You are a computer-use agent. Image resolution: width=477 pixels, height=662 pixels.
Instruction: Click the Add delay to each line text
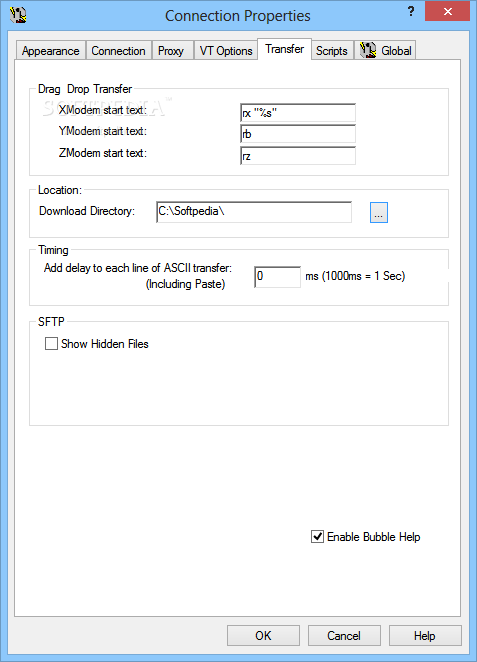(x=138, y=268)
